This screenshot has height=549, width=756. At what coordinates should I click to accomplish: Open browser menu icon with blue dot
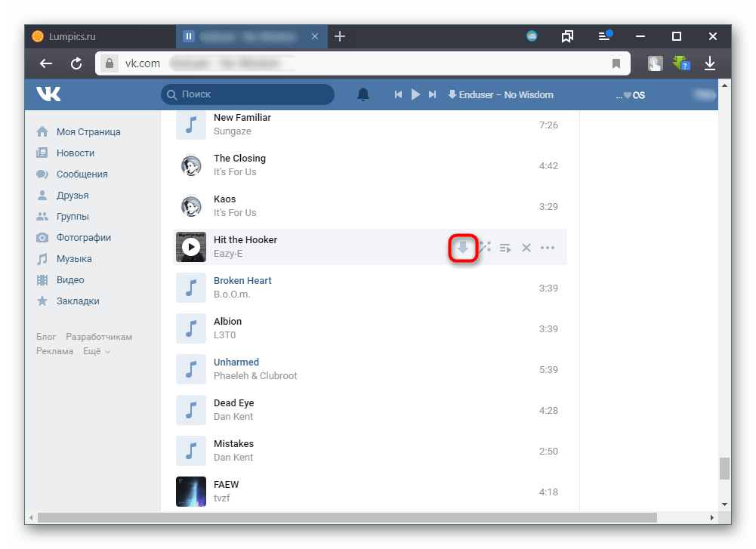tap(605, 35)
